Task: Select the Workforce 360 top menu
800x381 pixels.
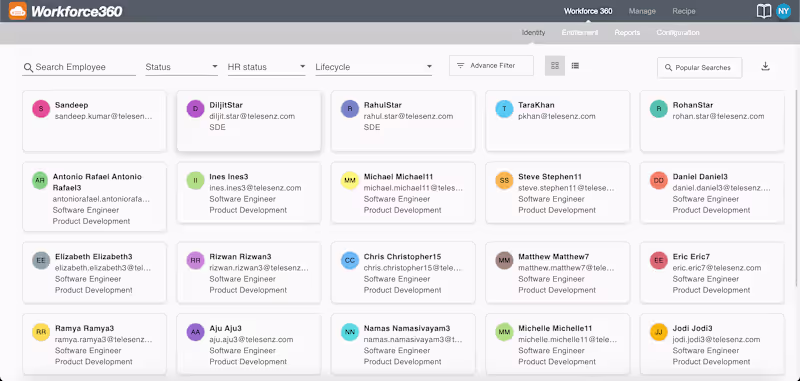Action: [588, 11]
